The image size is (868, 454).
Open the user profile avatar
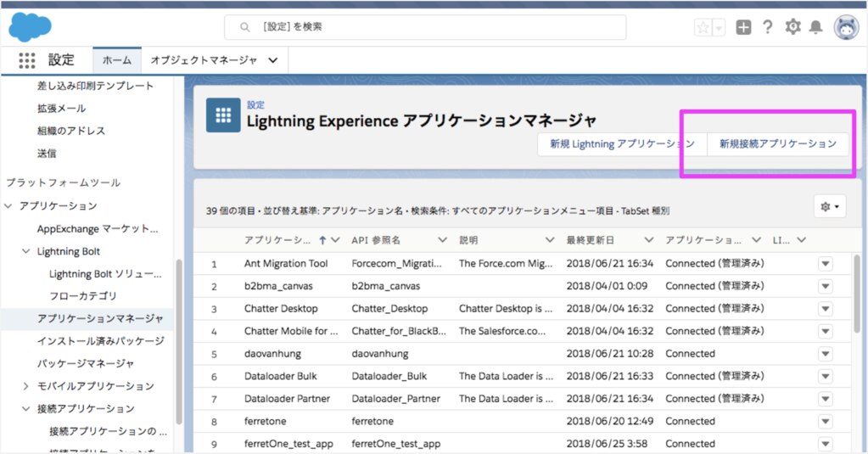point(846,27)
